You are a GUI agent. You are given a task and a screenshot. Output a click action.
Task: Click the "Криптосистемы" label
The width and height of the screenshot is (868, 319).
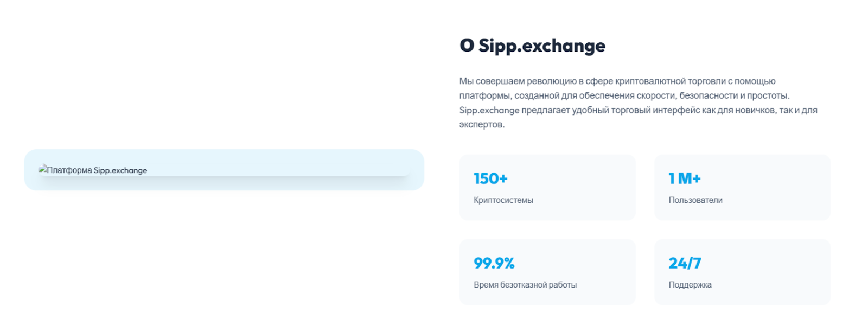pyautogui.click(x=503, y=200)
